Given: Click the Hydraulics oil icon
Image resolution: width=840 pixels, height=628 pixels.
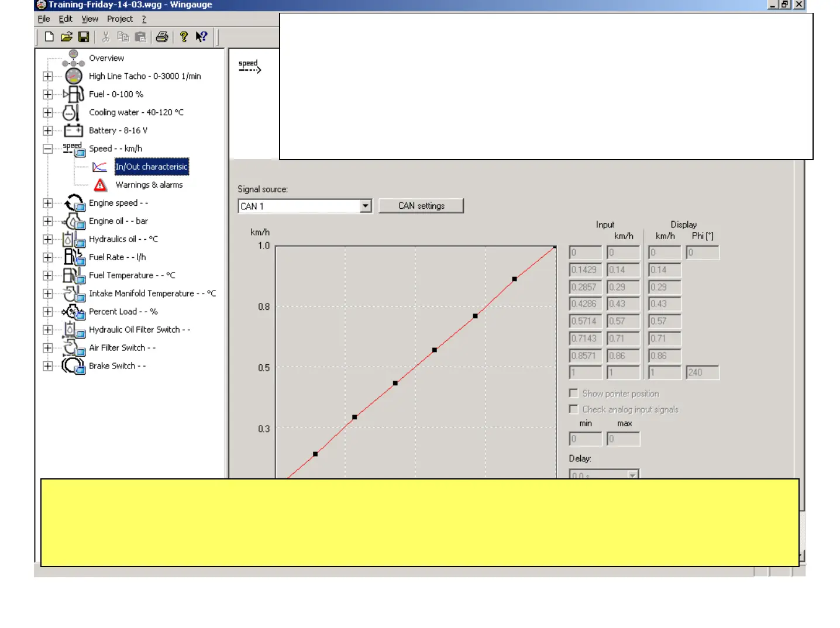Looking at the screenshot, I should [x=74, y=239].
